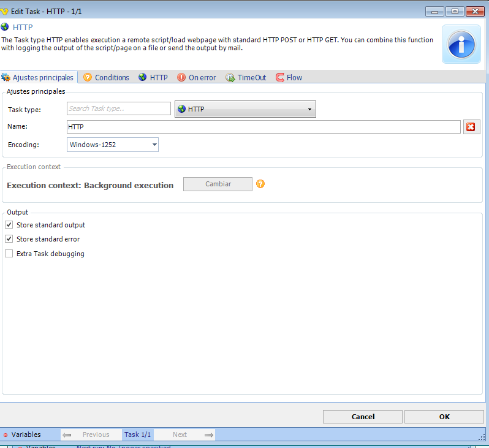Switch to the Conditions tab
This screenshot has width=489, height=448.
click(x=106, y=78)
